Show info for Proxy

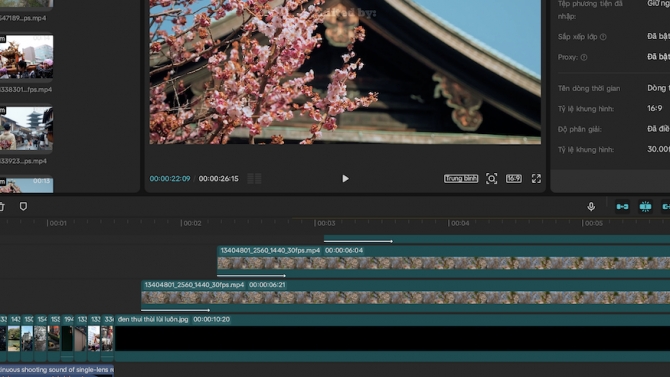coord(584,57)
